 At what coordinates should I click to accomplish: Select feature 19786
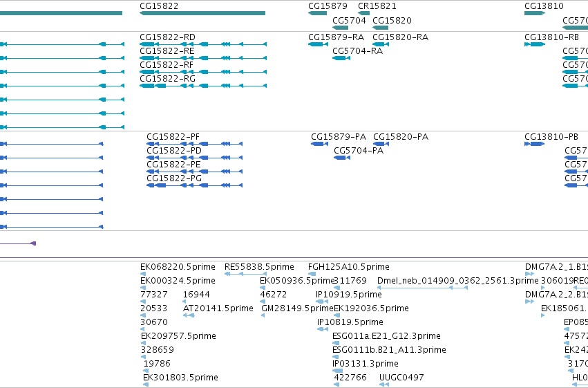point(157,364)
